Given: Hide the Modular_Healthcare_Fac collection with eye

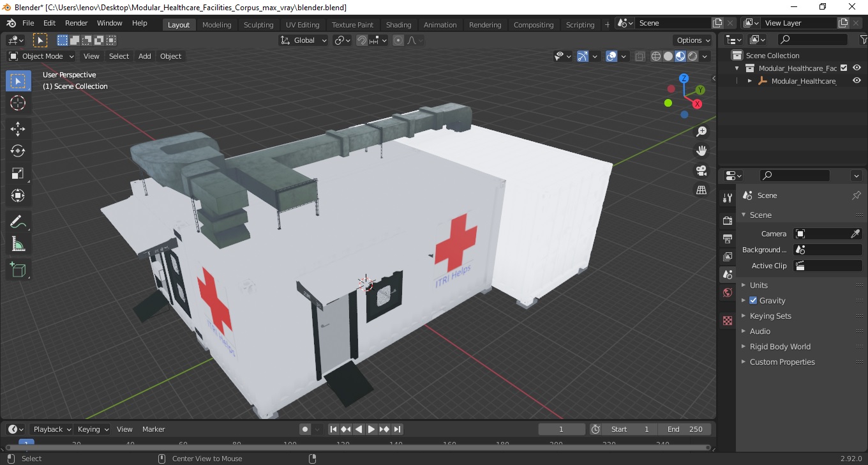Looking at the screenshot, I should pos(857,68).
